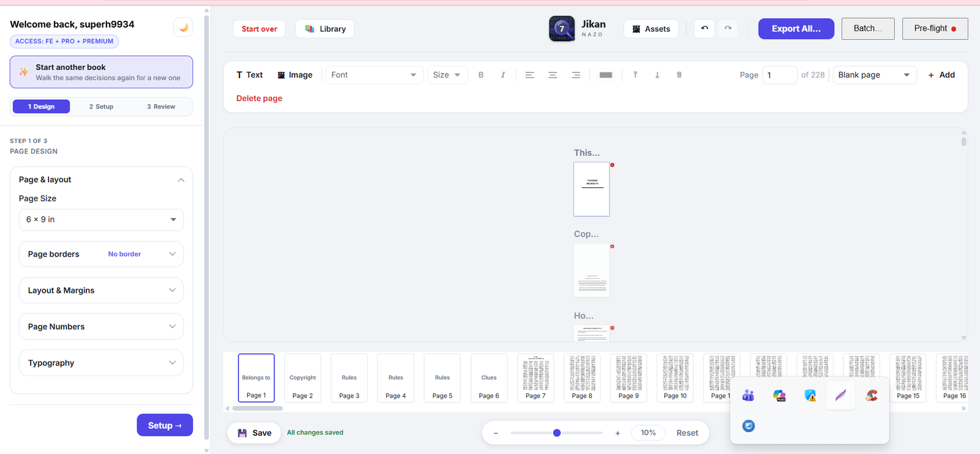Bring element to front with up-arrow icon
Image resolution: width=980 pixels, height=454 pixels.
point(635,75)
